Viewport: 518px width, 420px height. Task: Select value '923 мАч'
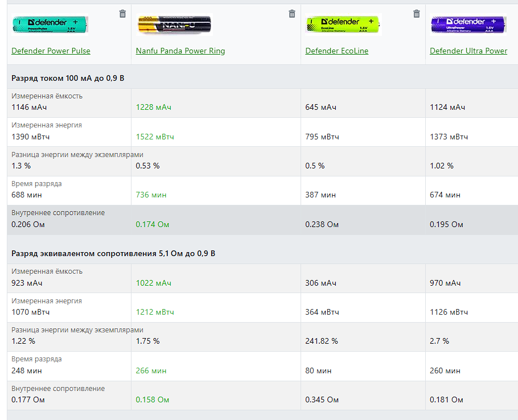point(27,283)
